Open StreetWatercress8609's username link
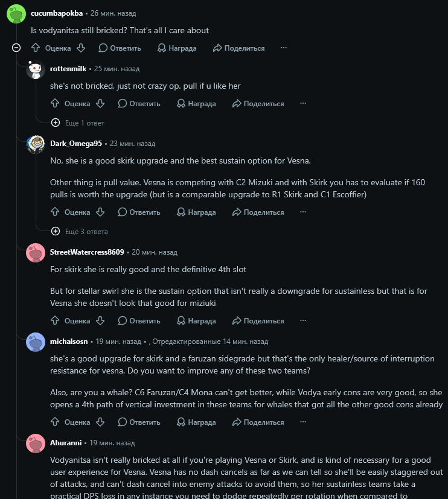The image size is (448, 499). pyautogui.click(x=87, y=252)
